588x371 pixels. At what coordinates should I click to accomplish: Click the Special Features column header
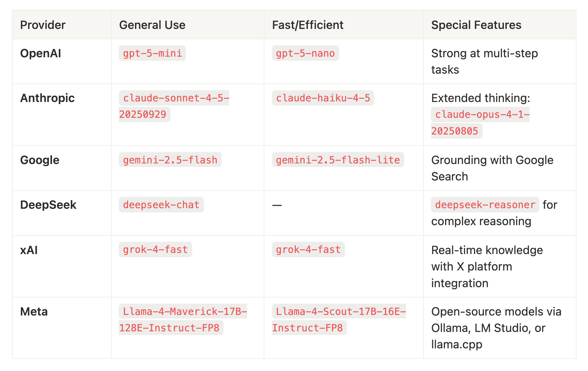click(476, 25)
